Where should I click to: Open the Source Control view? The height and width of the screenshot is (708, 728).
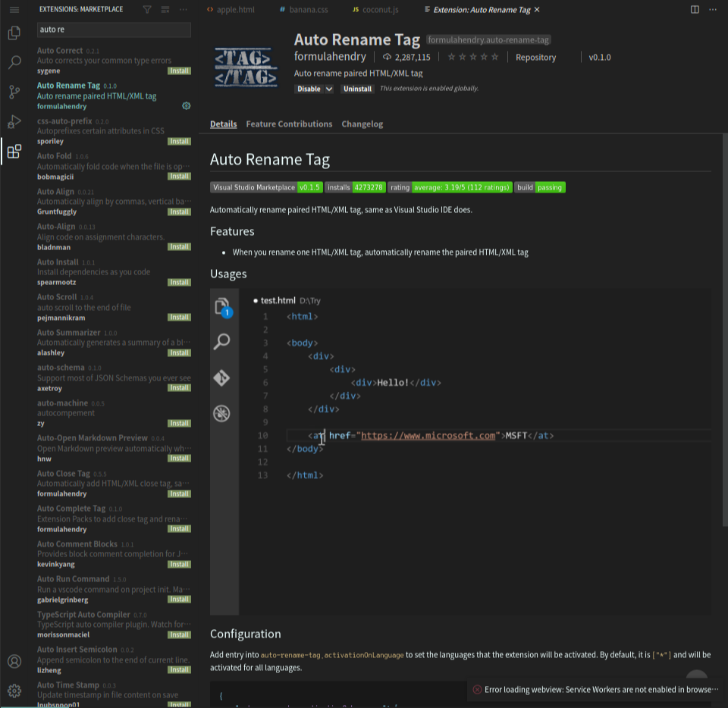point(14,92)
